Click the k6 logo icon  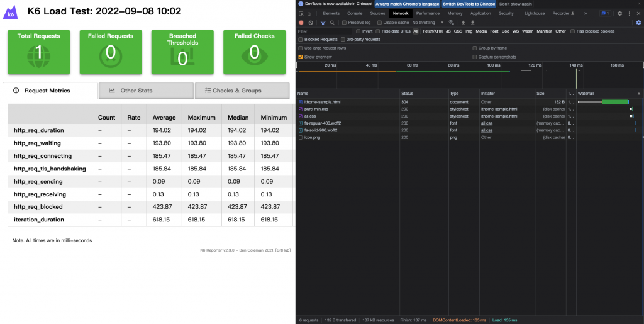point(10,12)
